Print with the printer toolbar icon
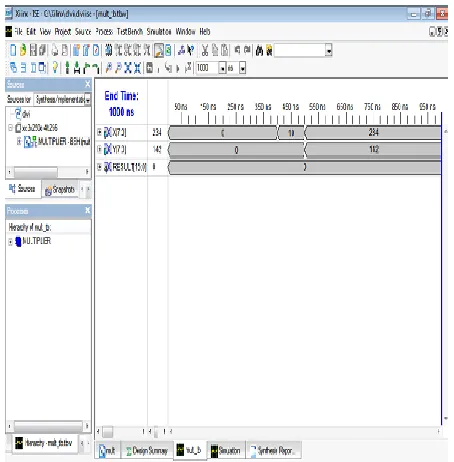The image size is (454, 462). tap(55, 50)
